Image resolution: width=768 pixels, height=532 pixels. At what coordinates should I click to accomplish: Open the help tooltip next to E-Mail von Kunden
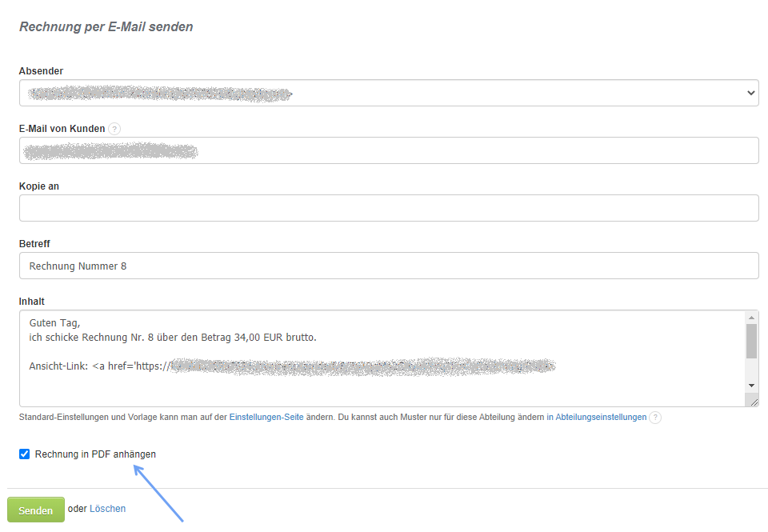[x=114, y=128]
